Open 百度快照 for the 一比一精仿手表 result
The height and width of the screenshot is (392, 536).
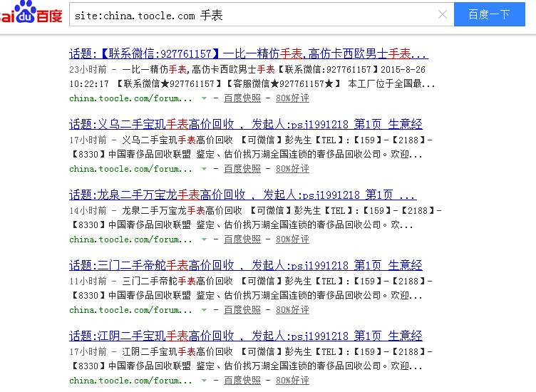pyautogui.click(x=242, y=98)
